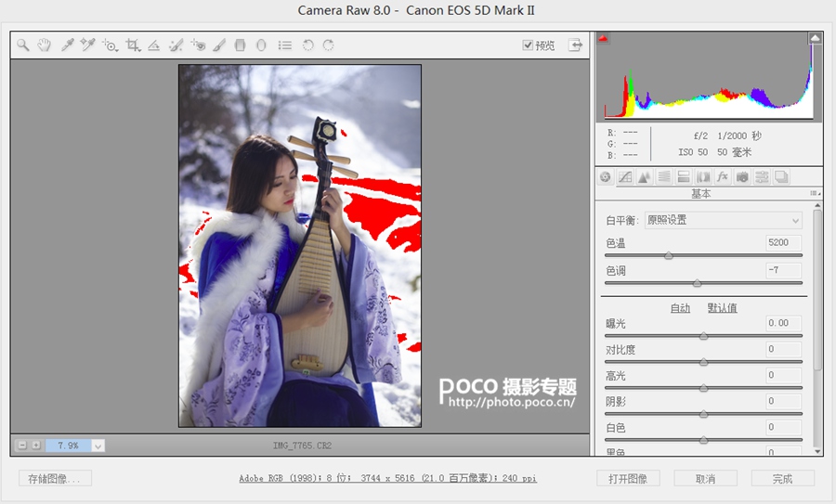Switch to the HSL / Grayscale tab
This screenshot has width=836, height=504.
point(664,177)
